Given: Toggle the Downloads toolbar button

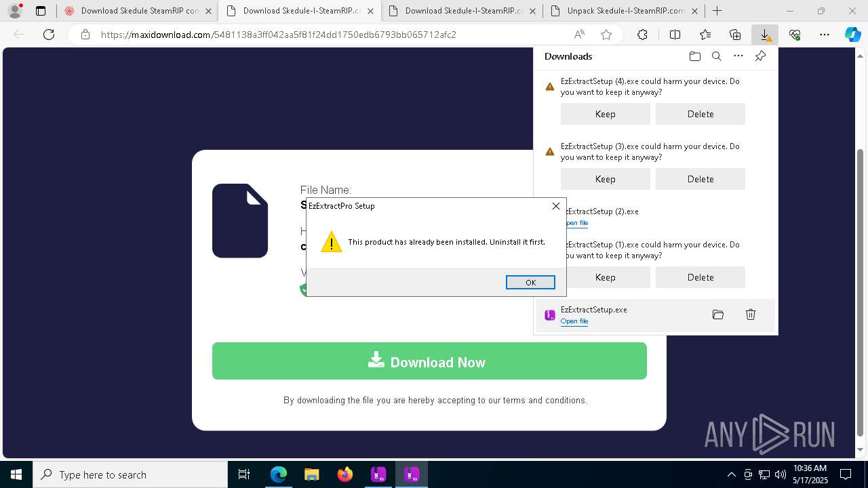Looking at the screenshot, I should [765, 35].
